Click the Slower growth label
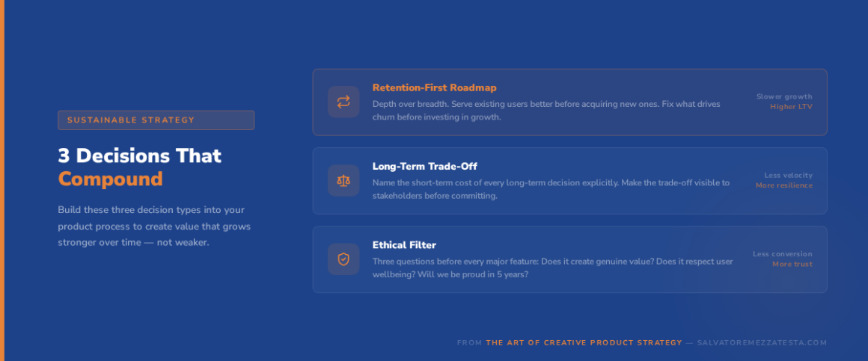This screenshot has height=361, width=868. 784,96
